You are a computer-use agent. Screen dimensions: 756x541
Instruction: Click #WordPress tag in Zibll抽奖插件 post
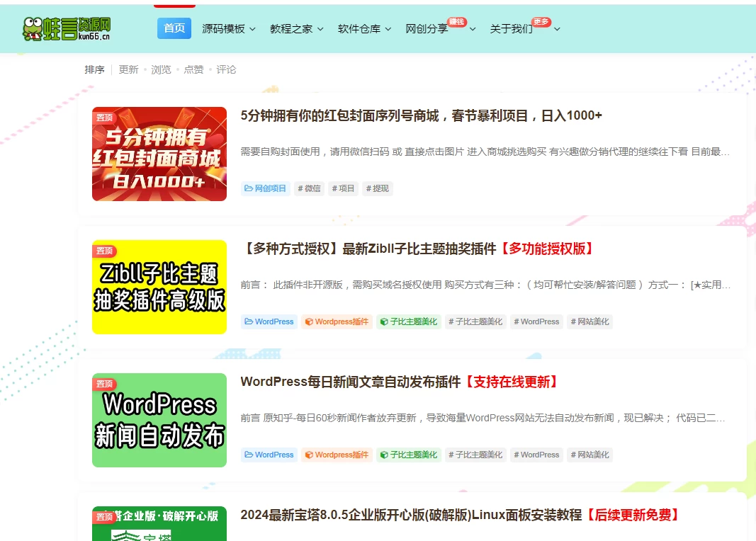tap(536, 321)
